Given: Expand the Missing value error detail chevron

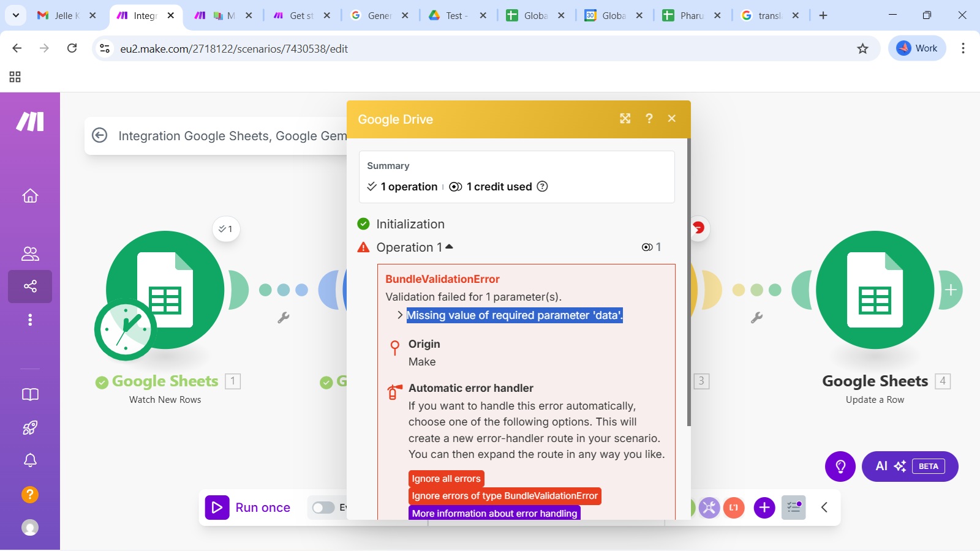Looking at the screenshot, I should point(400,315).
